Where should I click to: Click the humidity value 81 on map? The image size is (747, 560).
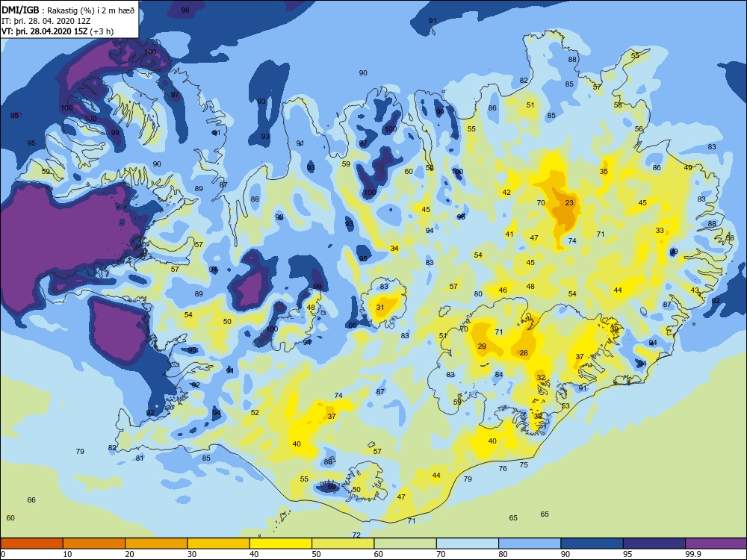pos(140,458)
